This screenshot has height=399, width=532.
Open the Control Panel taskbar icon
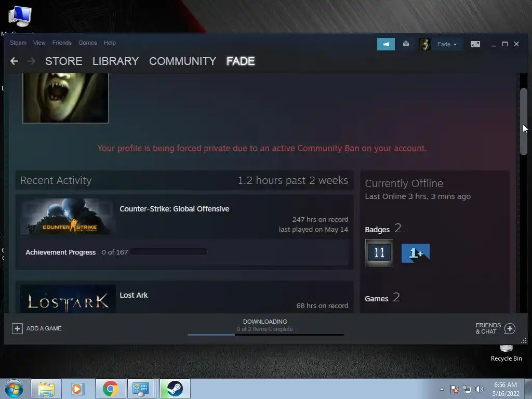click(140, 389)
